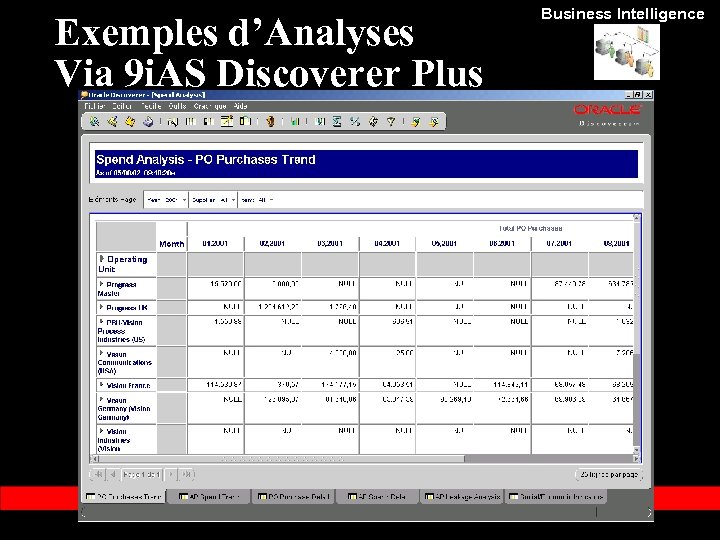Viewport: 720px width, 540px height.
Task: Click the green-and-yellow arrow export toolbar icon
Action: tap(416, 121)
